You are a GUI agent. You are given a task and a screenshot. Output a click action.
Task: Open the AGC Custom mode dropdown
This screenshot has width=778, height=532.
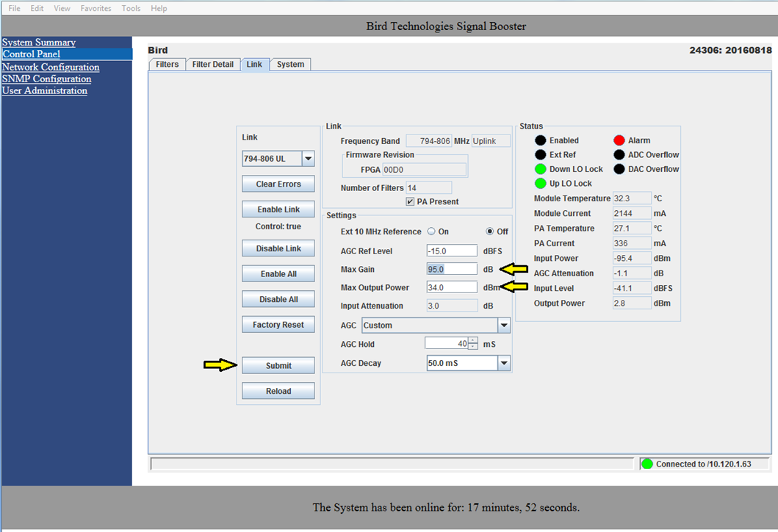tap(504, 326)
